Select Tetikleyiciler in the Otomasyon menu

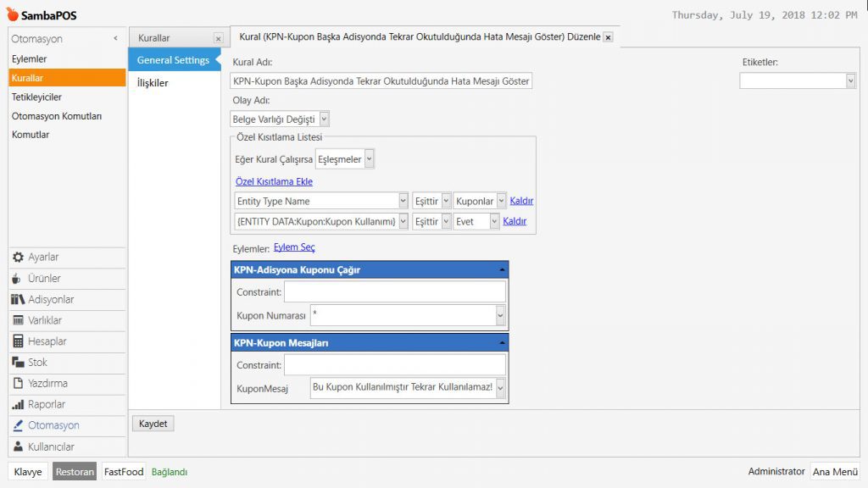click(x=36, y=97)
